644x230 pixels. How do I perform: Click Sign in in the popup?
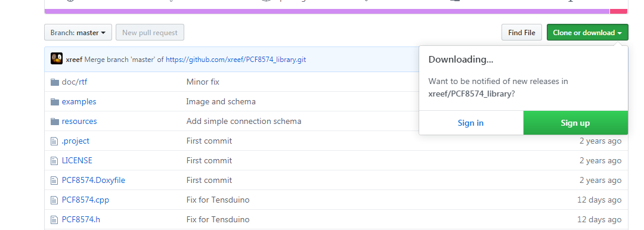[x=470, y=123]
